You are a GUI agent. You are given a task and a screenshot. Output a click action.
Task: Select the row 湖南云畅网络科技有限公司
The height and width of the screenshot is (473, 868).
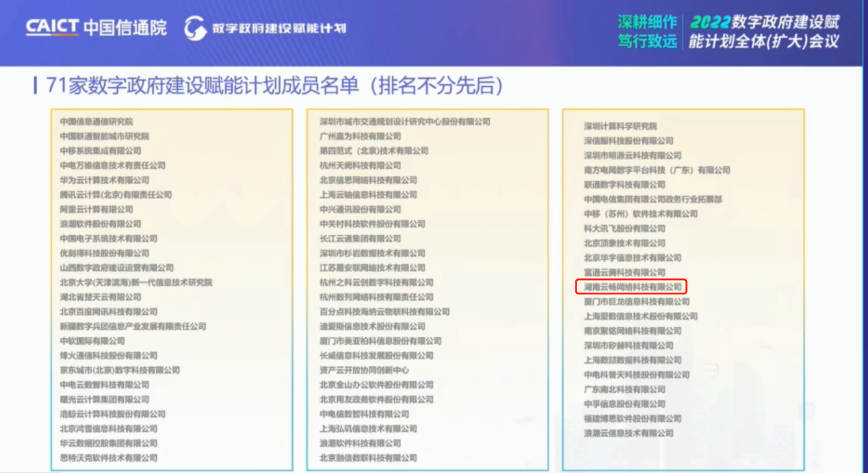click(x=632, y=287)
